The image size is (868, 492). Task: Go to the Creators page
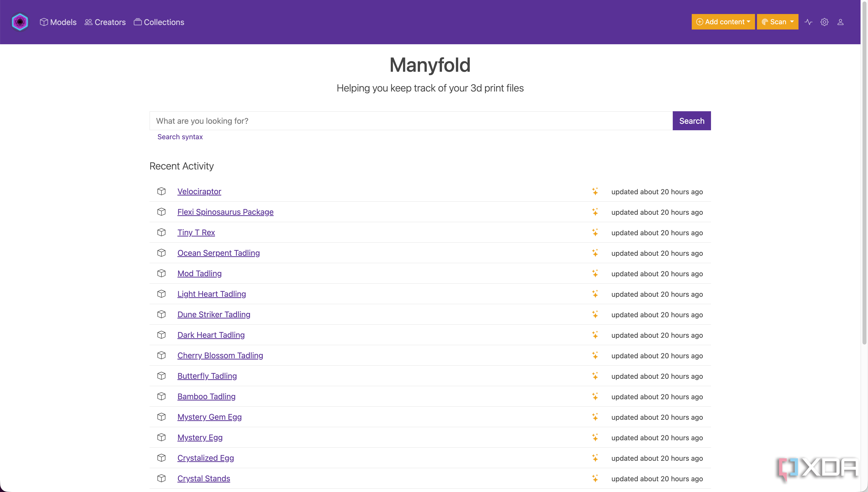click(x=105, y=22)
